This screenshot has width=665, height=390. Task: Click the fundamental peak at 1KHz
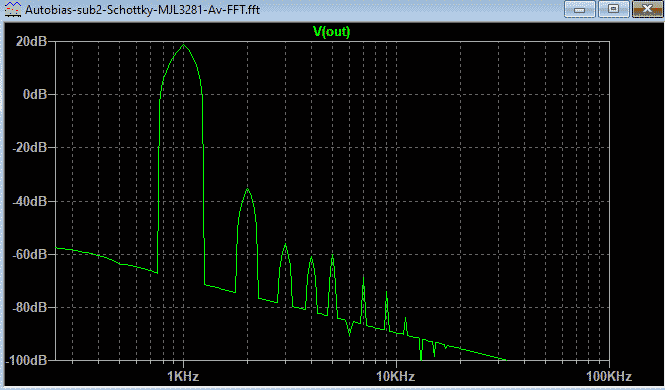point(183,45)
